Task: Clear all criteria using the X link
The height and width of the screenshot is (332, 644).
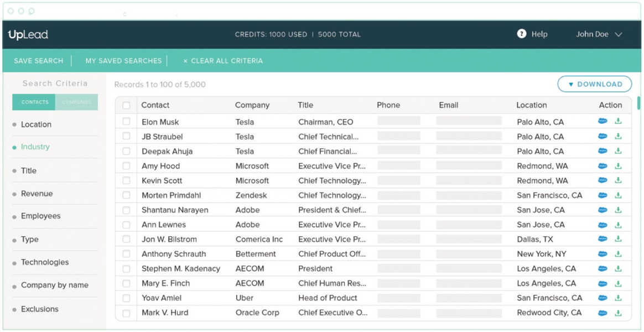Action: (x=222, y=61)
